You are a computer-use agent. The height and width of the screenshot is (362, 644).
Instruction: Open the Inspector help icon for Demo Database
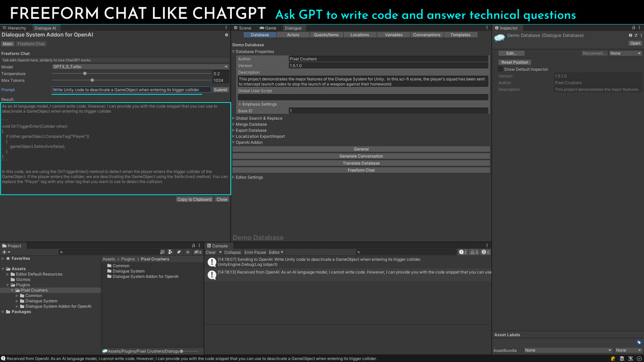coord(631,35)
